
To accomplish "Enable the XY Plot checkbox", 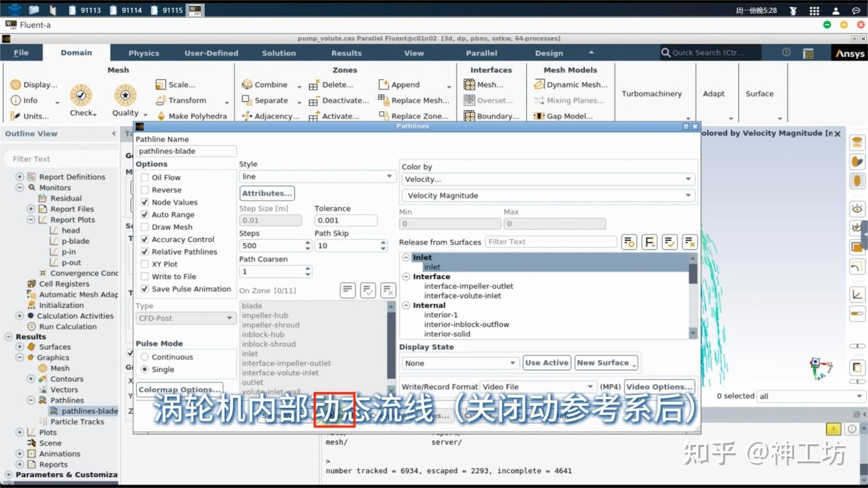I will 145,264.
